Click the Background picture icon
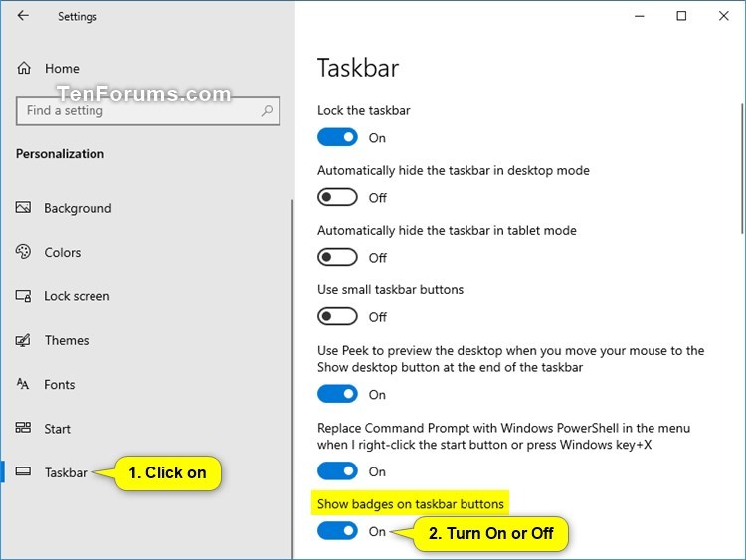 point(23,208)
